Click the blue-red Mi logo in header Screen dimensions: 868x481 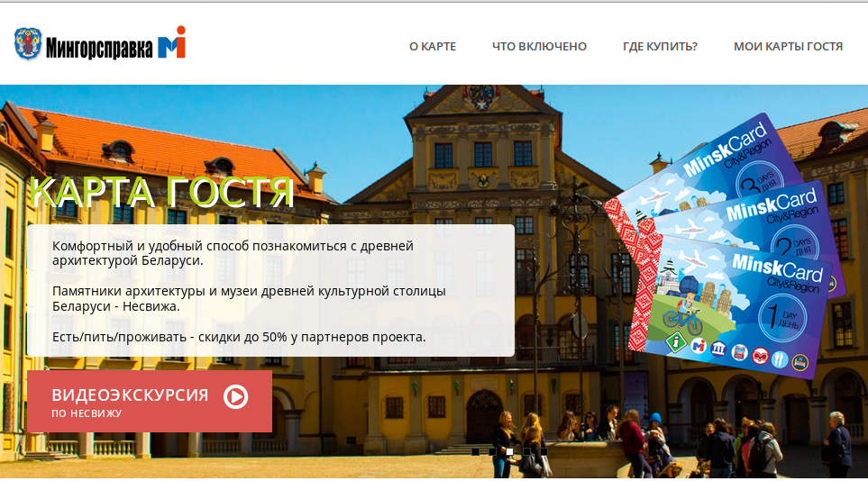click(x=171, y=44)
